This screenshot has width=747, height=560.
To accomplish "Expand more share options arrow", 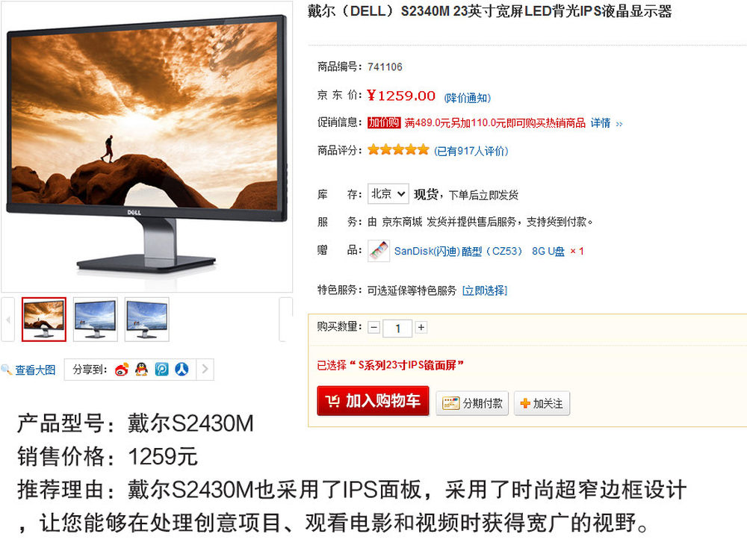I will (205, 370).
